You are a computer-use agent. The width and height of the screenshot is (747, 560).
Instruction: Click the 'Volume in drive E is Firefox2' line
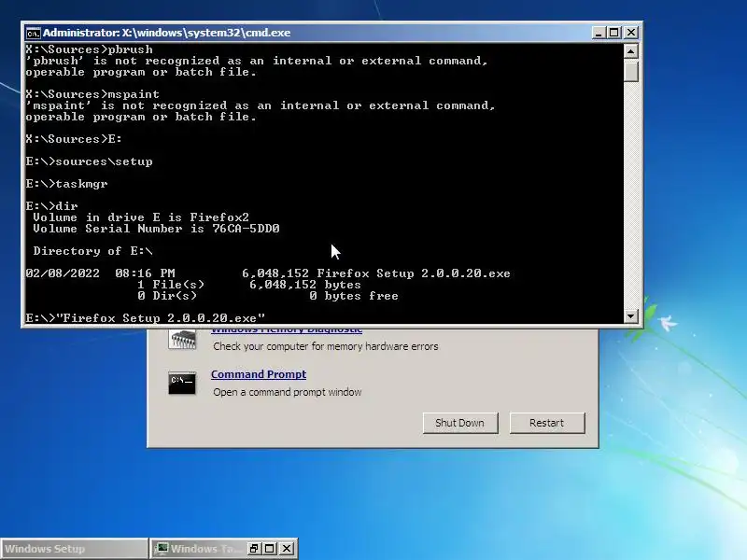[141, 217]
